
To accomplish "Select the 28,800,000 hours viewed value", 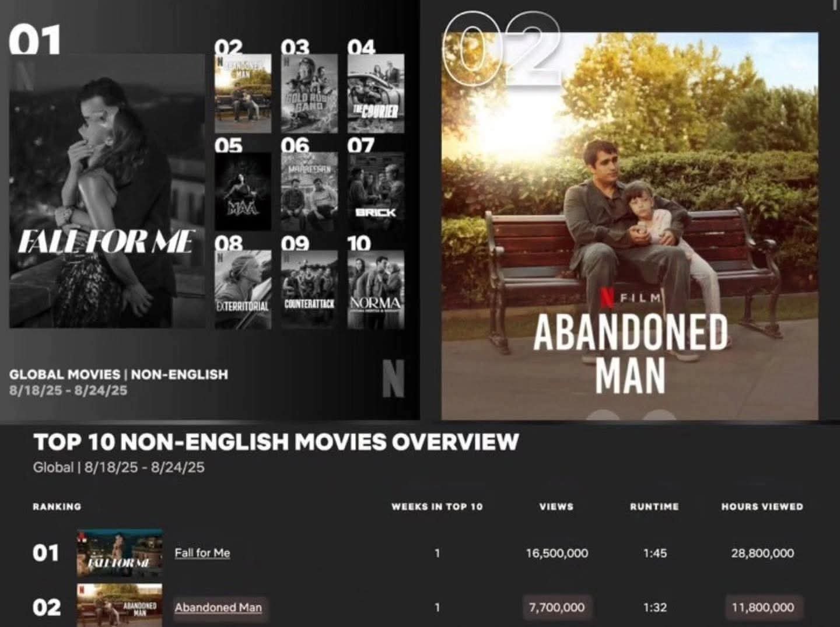I will click(762, 553).
